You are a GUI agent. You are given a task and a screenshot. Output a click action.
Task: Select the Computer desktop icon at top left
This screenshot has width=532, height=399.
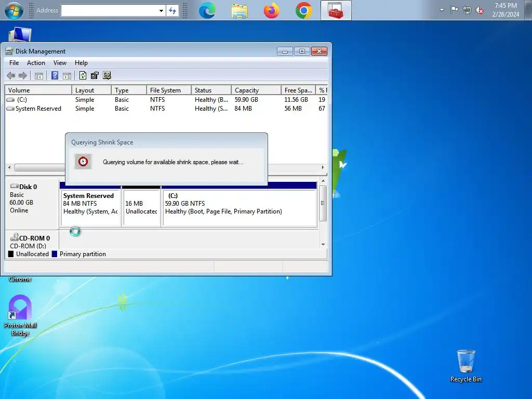coord(20,35)
